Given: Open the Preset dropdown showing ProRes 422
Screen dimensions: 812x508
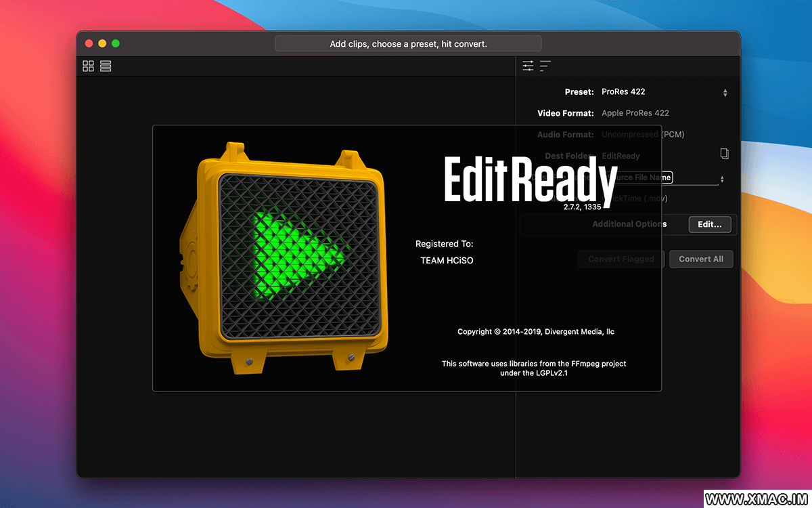Looking at the screenshot, I should click(x=725, y=92).
